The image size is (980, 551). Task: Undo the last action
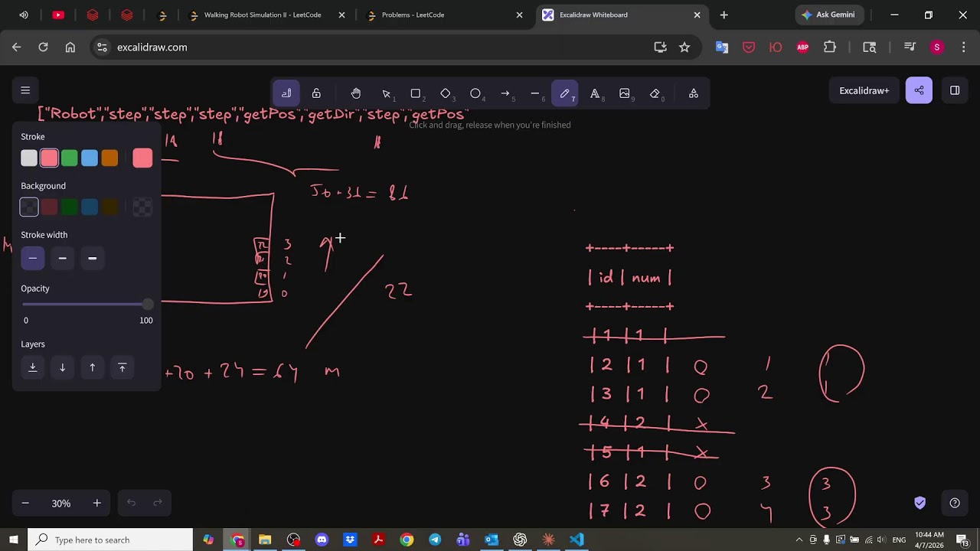pyautogui.click(x=131, y=503)
